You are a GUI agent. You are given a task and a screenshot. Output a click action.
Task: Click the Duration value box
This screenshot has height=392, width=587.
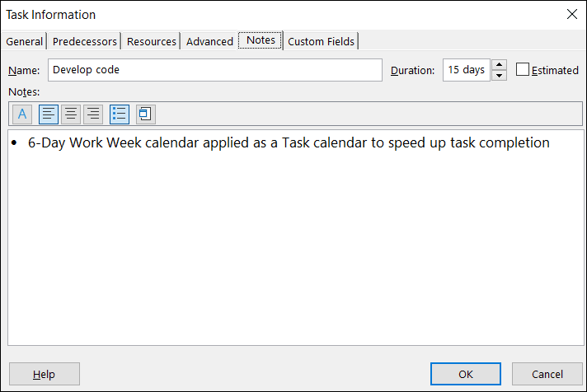point(467,70)
